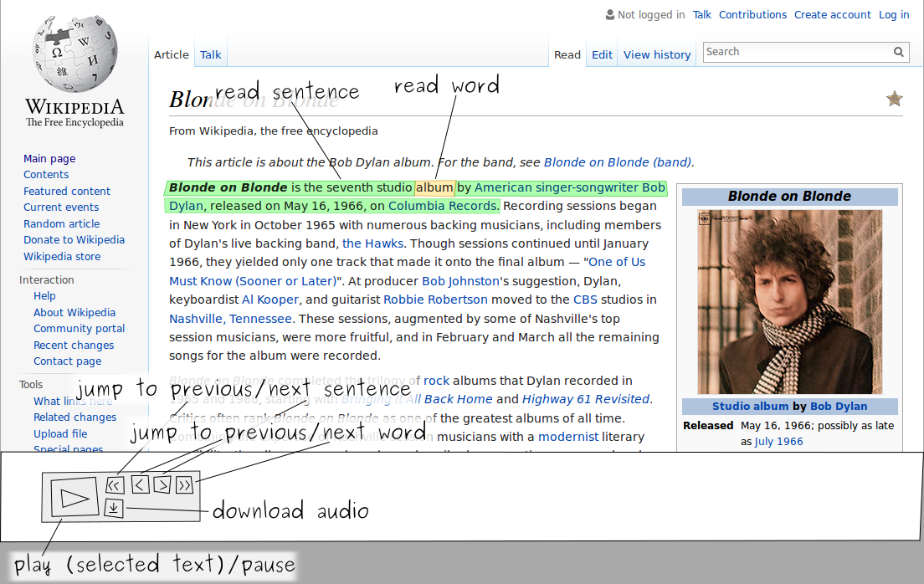
Task: Open a Random article
Action: 61,224
